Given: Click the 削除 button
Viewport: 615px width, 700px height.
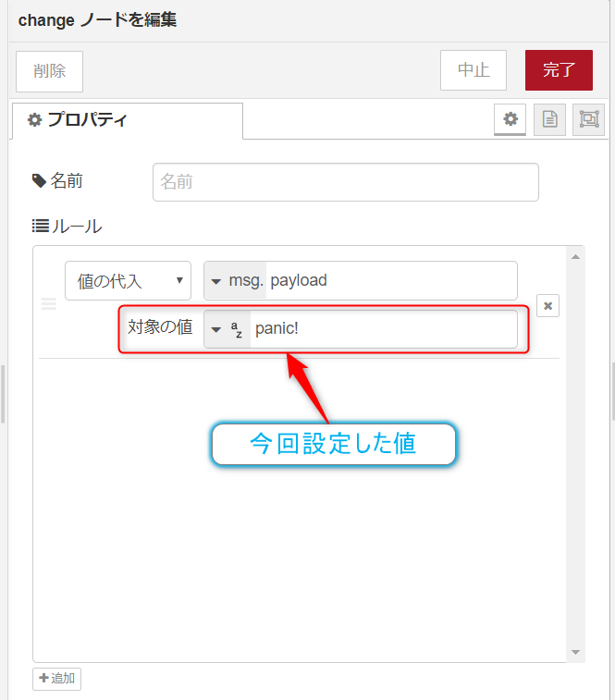Looking at the screenshot, I should (x=50, y=71).
